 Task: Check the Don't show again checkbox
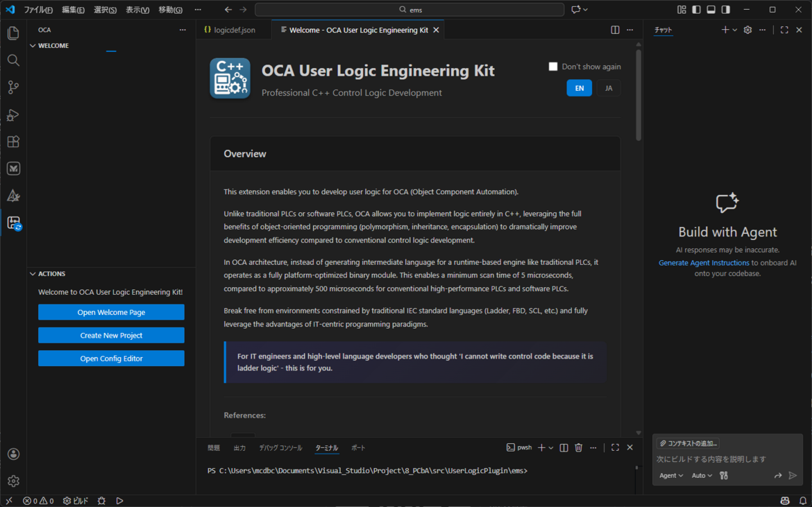click(x=553, y=67)
